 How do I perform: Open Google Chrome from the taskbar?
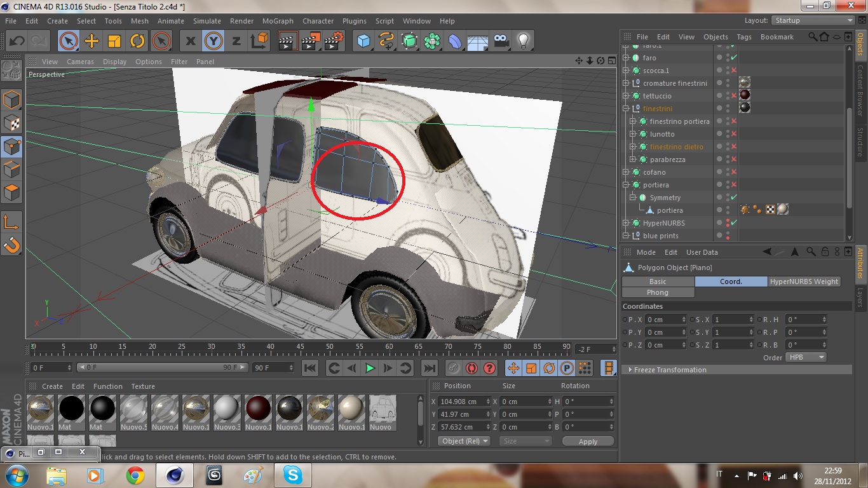(135, 475)
